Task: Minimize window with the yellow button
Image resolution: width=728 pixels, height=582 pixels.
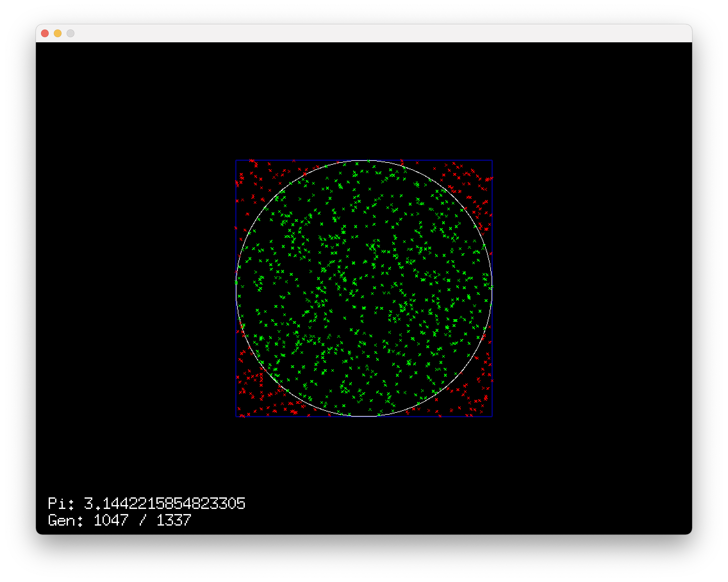Action: pyautogui.click(x=58, y=33)
